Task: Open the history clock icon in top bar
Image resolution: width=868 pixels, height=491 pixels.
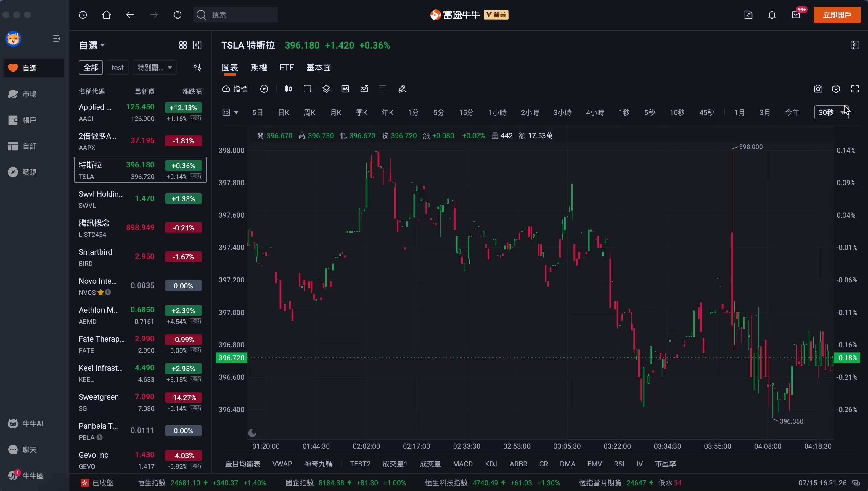Action: click(x=83, y=15)
